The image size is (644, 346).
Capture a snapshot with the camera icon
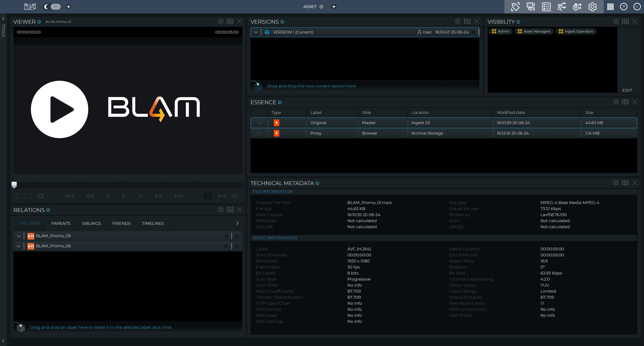click(40, 196)
